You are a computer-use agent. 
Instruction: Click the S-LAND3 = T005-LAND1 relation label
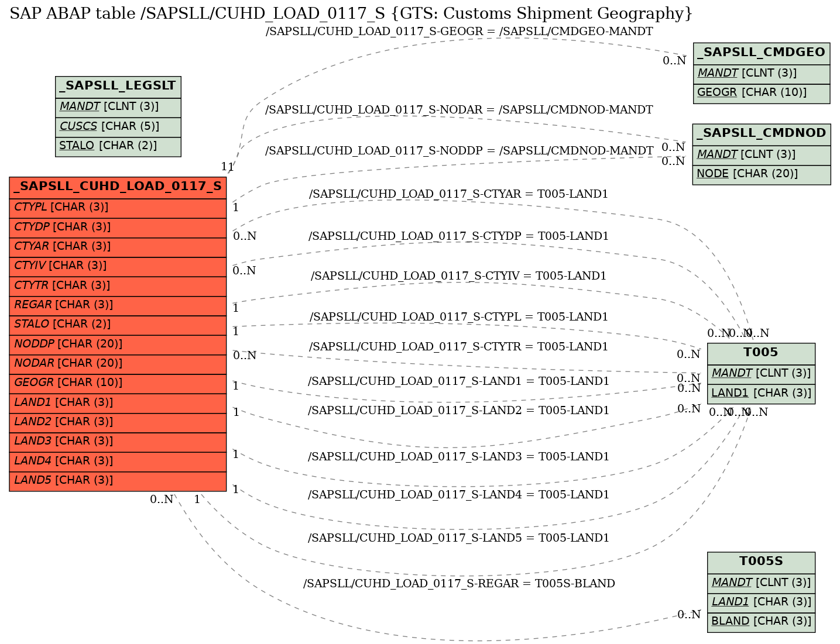point(459,457)
